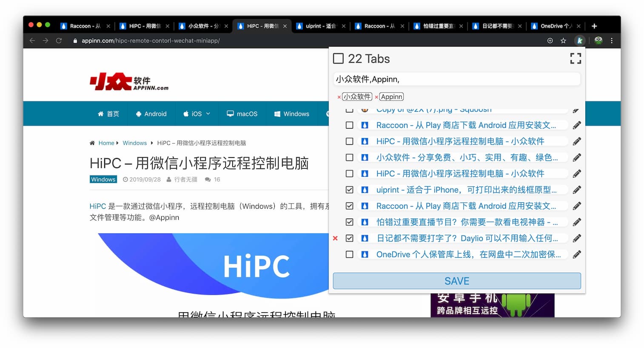Click the padlock site info icon
Viewport: 644px width, 348px height.
coord(75,41)
